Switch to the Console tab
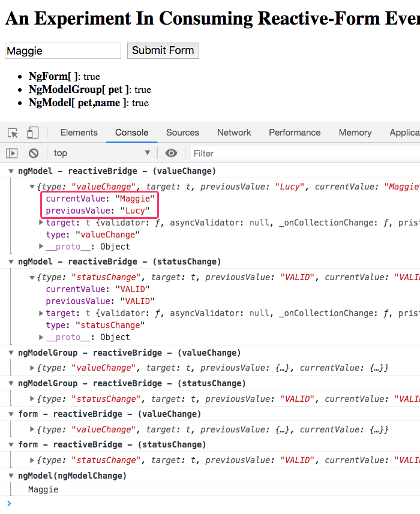 coord(132,133)
